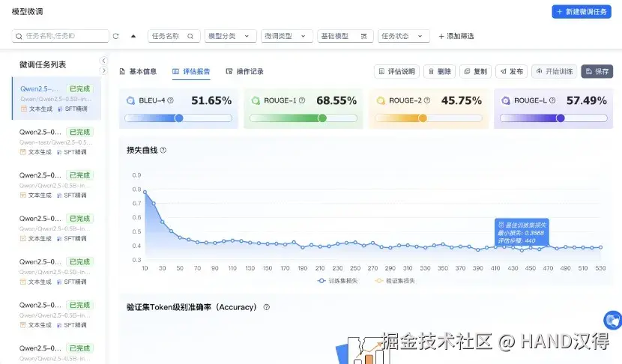Click the 复制 button
Image resolution: width=622 pixels, height=364 pixels.
476,71
